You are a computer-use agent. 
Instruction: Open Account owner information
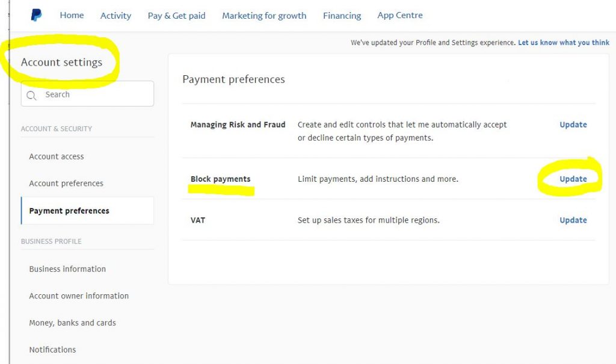[79, 295]
